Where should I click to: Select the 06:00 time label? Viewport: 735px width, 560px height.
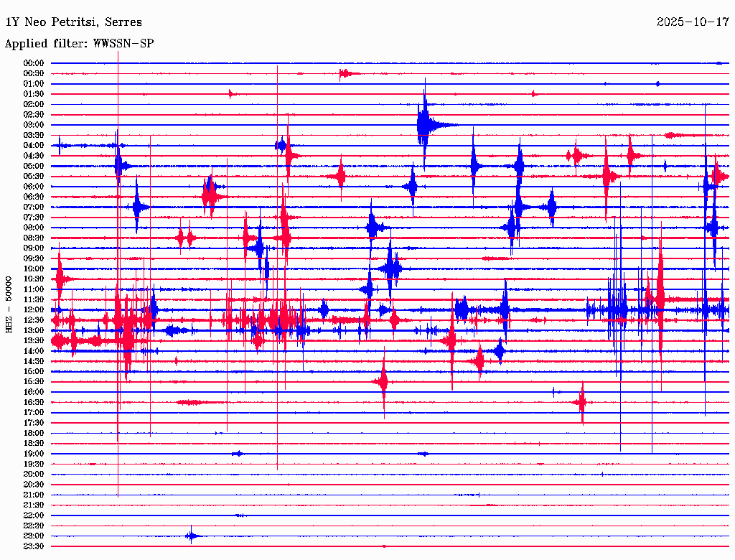[x=34, y=187]
